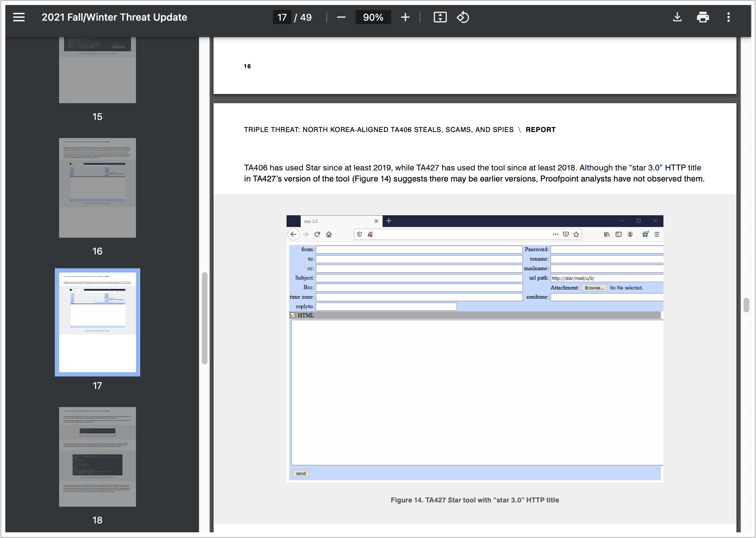Download the PDF document
The image size is (756, 538).
tap(677, 17)
